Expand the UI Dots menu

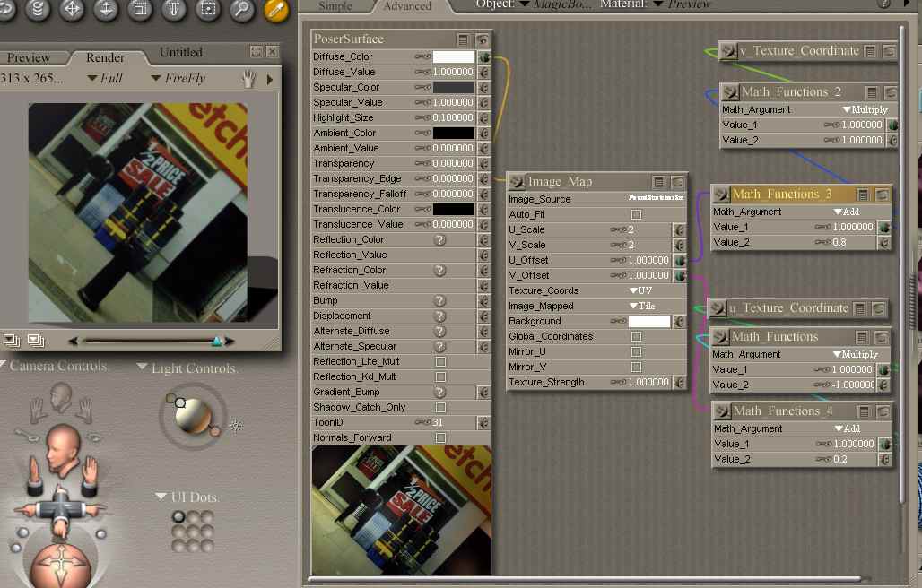pos(161,497)
